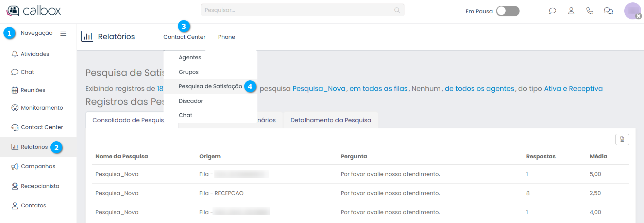
Task: Open the user avatar thumbnail
Action: (x=632, y=11)
